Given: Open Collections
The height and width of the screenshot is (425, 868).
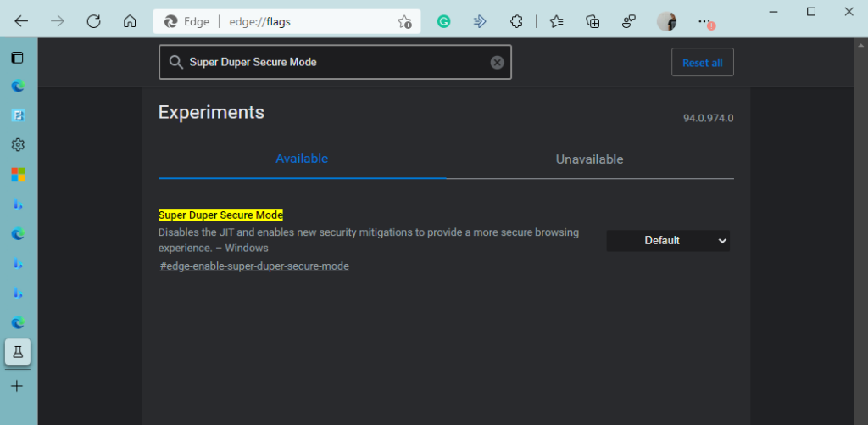Looking at the screenshot, I should pos(593,21).
